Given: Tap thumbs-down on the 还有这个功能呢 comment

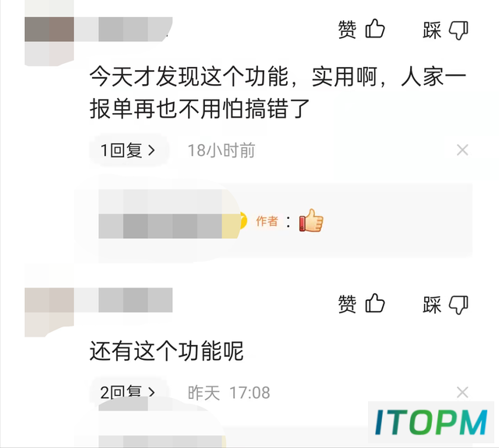Looking at the screenshot, I should [x=445, y=305].
